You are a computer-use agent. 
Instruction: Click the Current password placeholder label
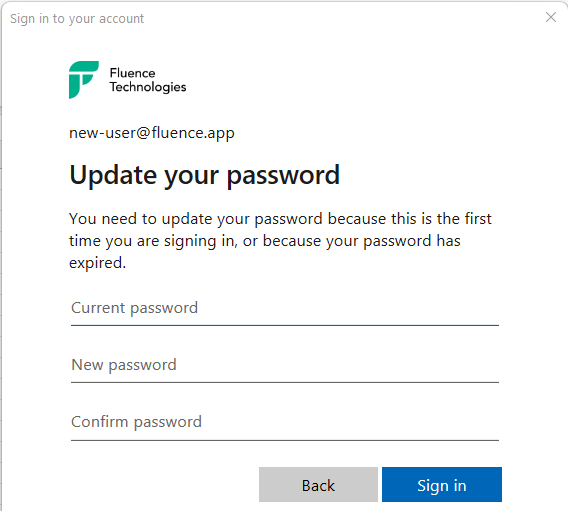tap(134, 308)
